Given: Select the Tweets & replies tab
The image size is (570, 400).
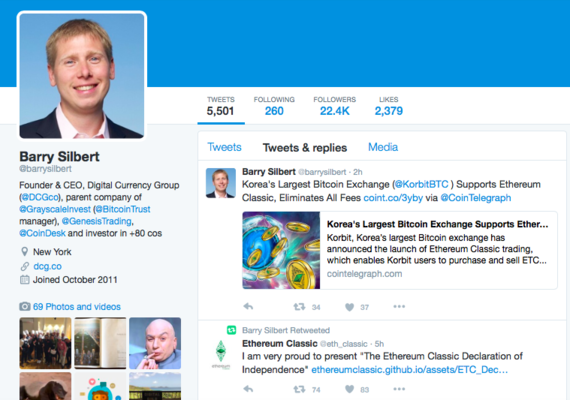Looking at the screenshot, I should click(305, 148).
